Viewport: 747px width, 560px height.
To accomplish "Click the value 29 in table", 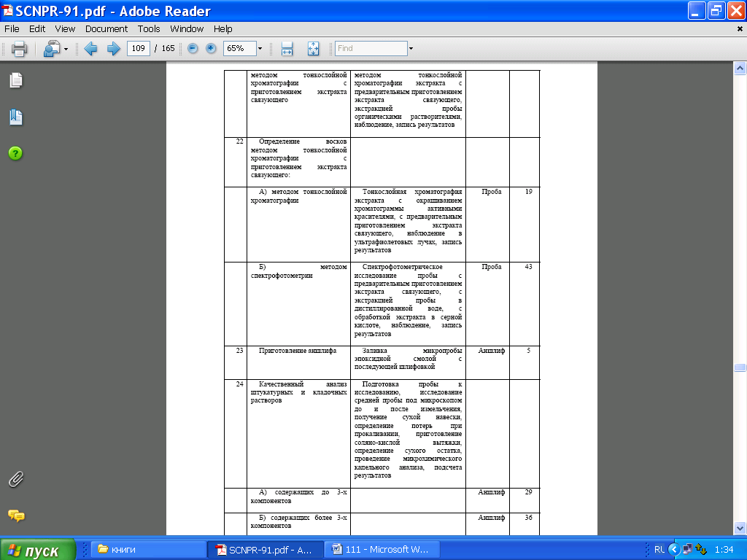I will 529,492.
